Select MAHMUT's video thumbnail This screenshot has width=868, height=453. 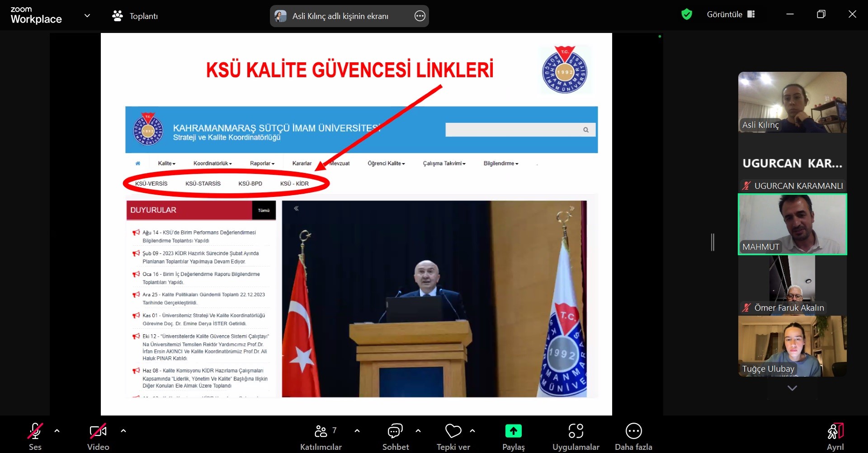coord(792,224)
